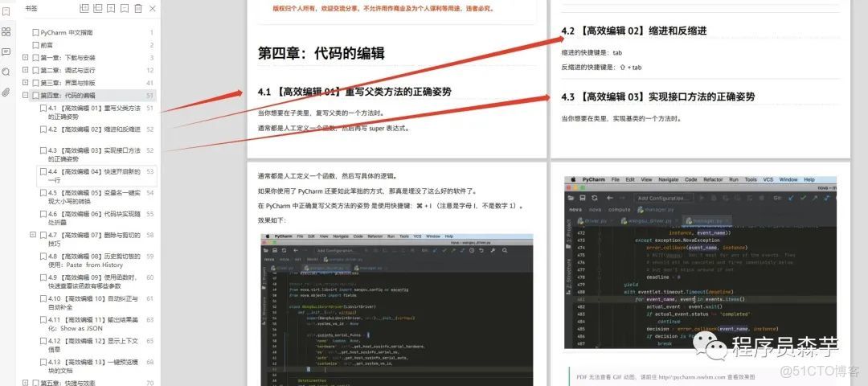Expand the 第三章：界面与排版 bookmark node

[26, 83]
